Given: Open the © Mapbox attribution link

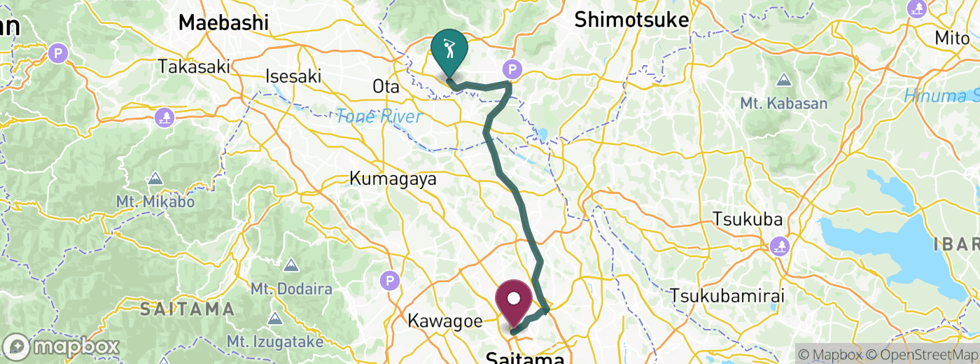Looking at the screenshot, I should (832, 355).
